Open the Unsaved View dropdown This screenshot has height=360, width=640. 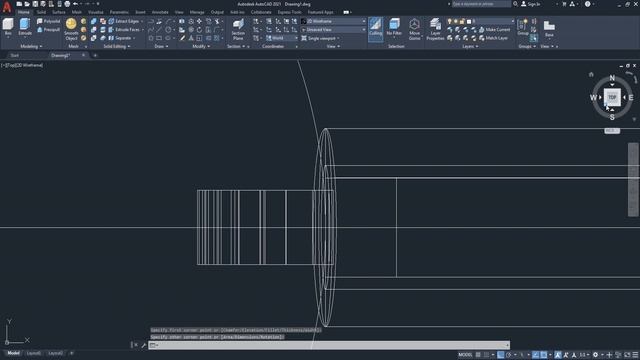333,30
